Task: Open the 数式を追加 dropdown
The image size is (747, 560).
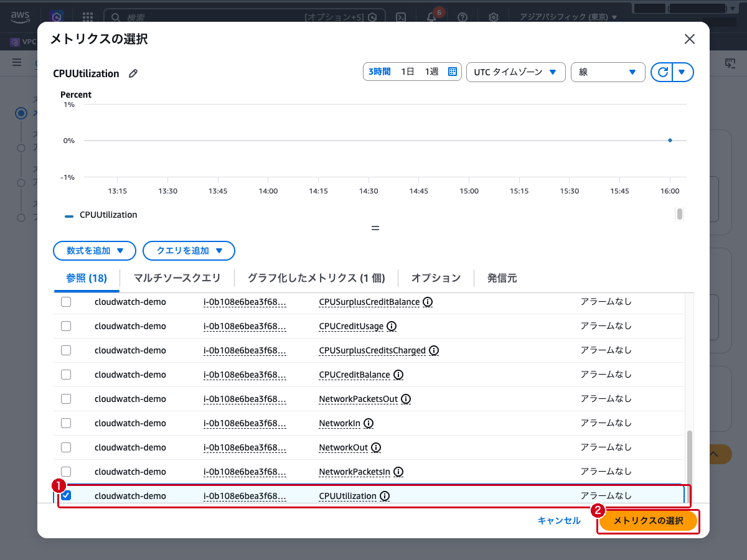Action: pos(95,251)
